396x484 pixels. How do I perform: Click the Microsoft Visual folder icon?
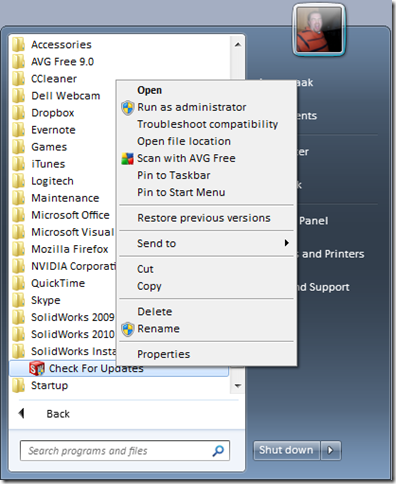[19, 232]
